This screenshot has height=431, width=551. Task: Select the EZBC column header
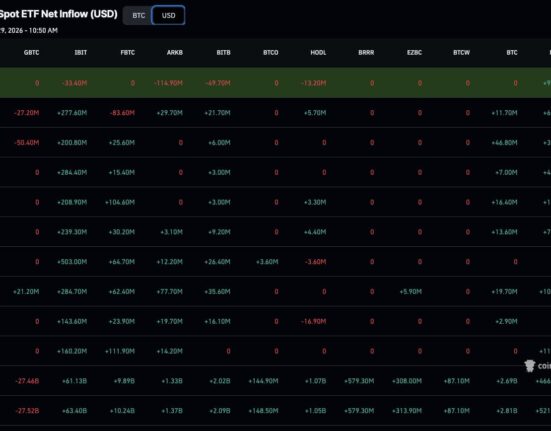[x=414, y=52]
